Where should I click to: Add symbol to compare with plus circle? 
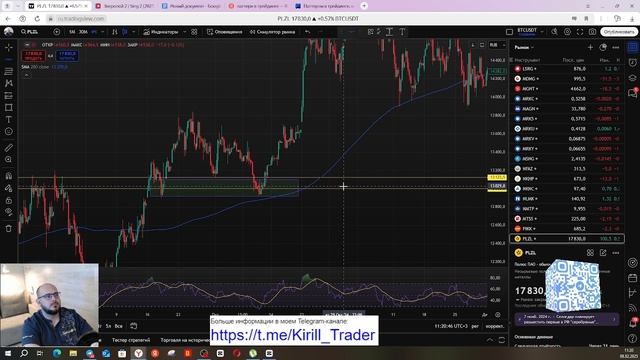57,32
